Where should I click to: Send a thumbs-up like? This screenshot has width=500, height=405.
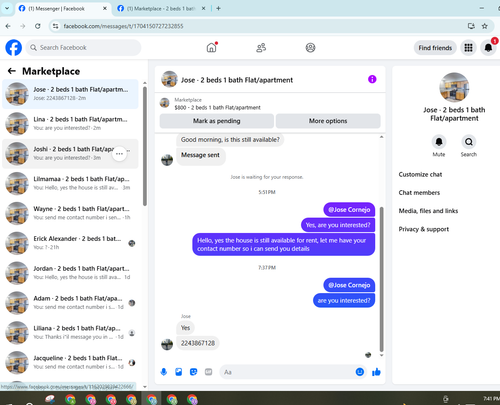pos(376,372)
